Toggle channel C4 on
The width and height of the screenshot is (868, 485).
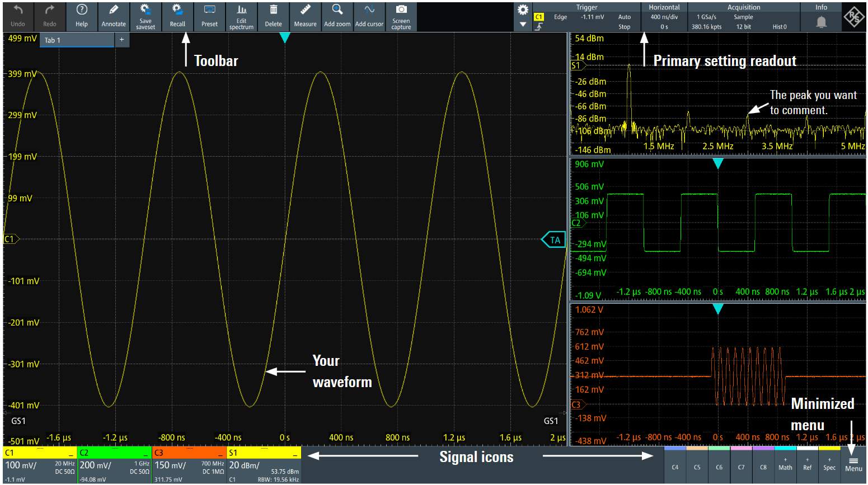(675, 464)
